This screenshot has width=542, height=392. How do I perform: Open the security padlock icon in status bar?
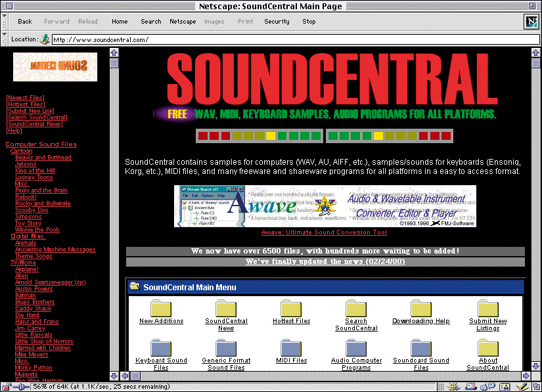(7, 387)
